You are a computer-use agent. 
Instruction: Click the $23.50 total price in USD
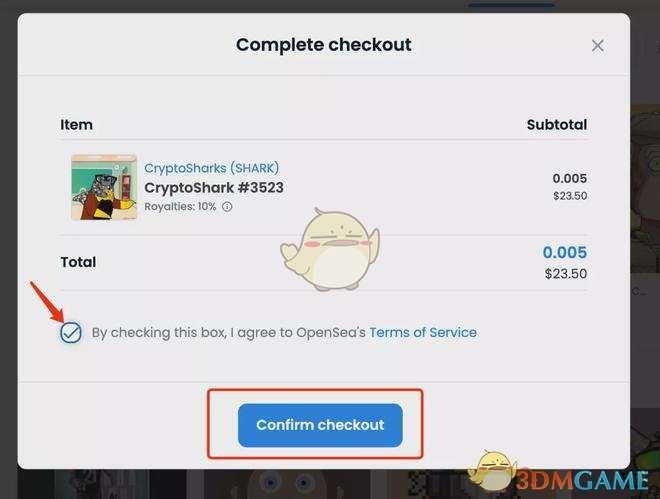(566, 274)
